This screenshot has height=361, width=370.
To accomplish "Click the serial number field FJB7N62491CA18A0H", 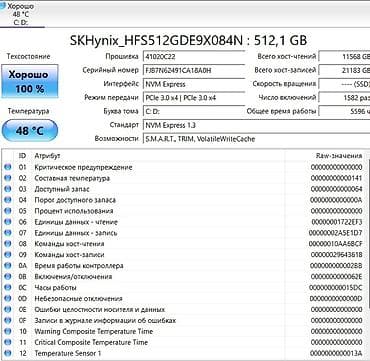I will click(x=194, y=70).
